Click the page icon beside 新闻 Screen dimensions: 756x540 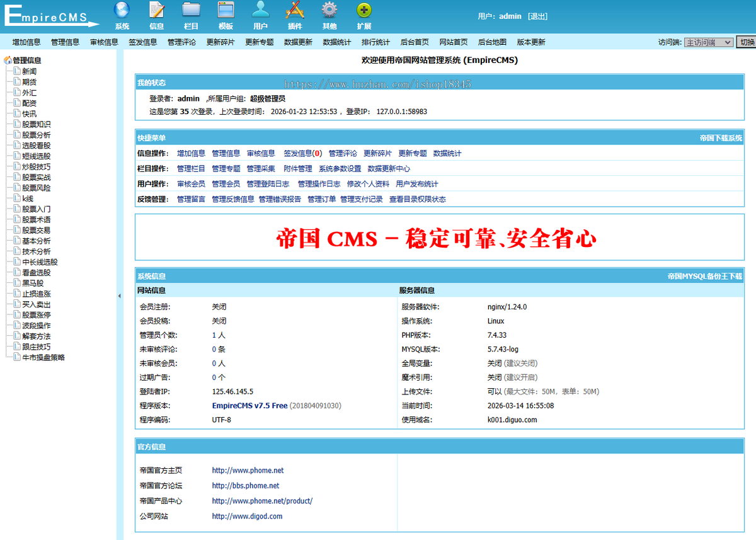point(17,71)
